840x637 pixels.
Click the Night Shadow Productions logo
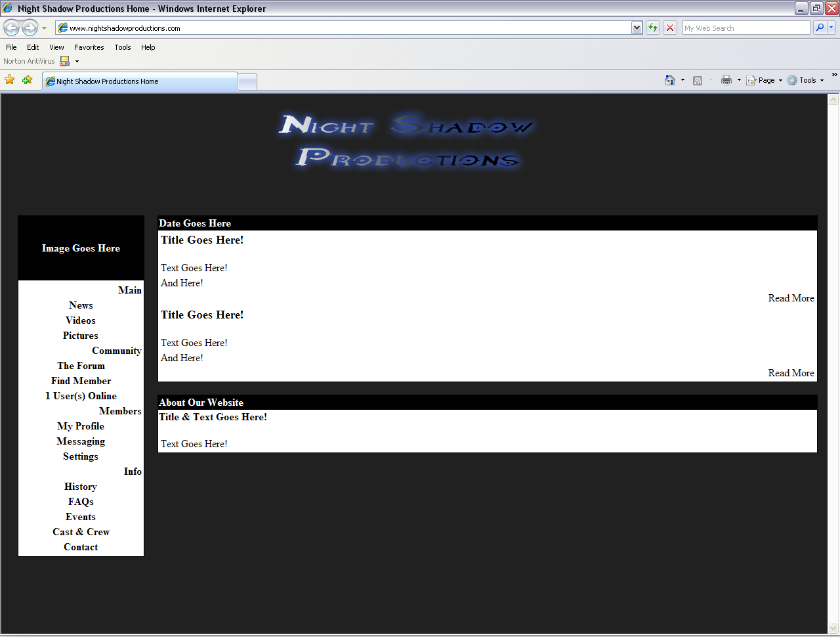click(407, 142)
